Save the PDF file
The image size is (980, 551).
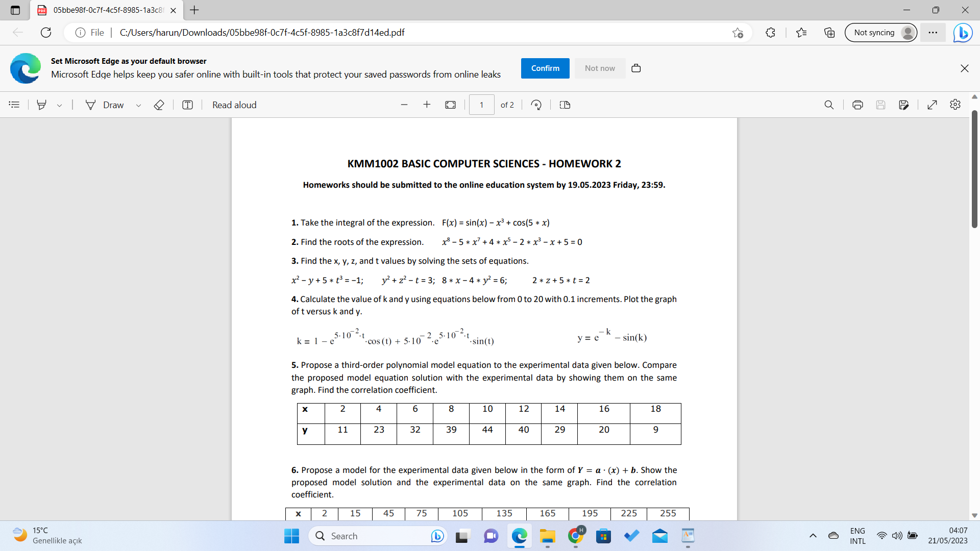tap(881, 105)
